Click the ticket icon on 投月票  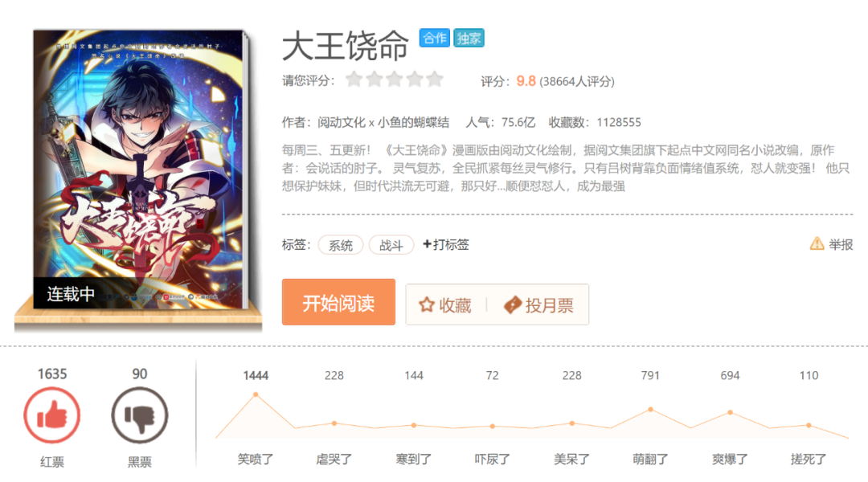513,305
